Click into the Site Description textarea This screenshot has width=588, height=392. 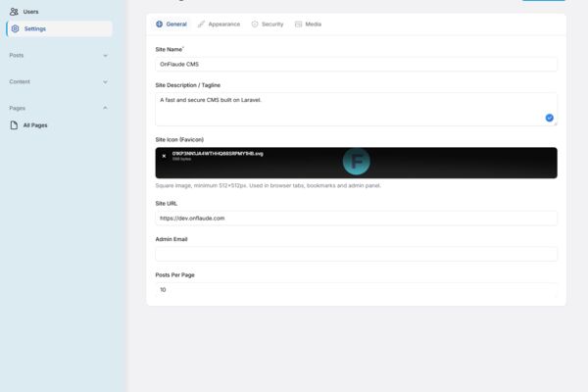point(357,110)
